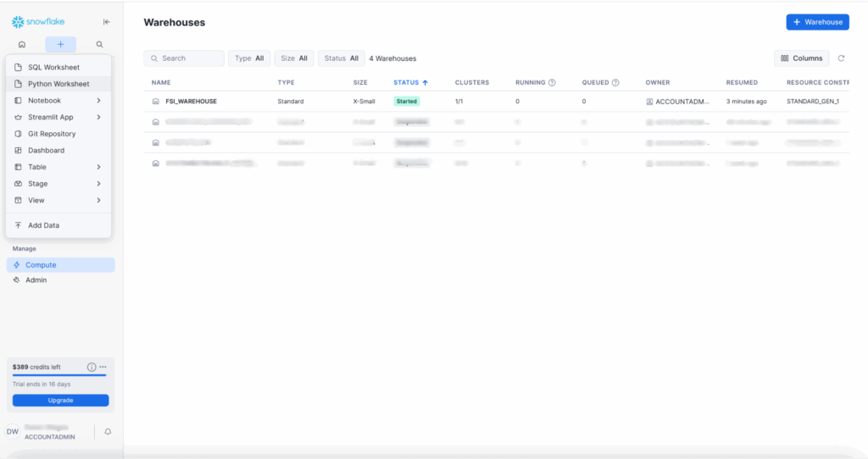The width and height of the screenshot is (868, 459).
Task: Open the Status filter dropdown
Action: point(341,58)
